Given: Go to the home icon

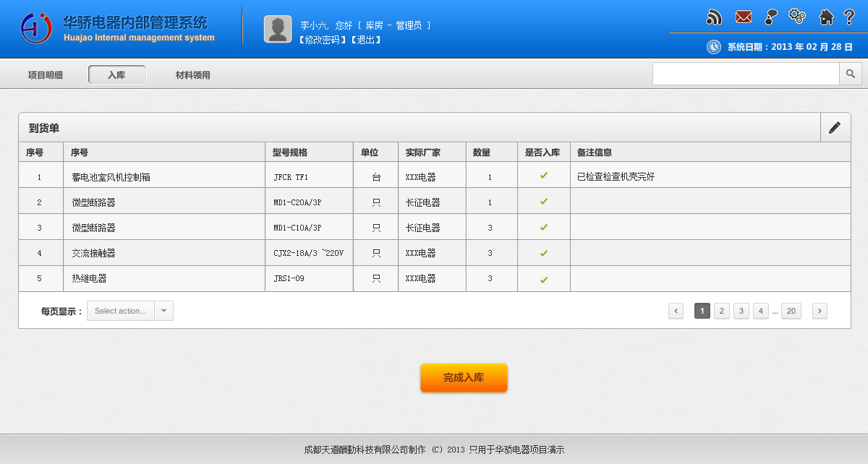Looking at the screenshot, I should click(x=827, y=17).
